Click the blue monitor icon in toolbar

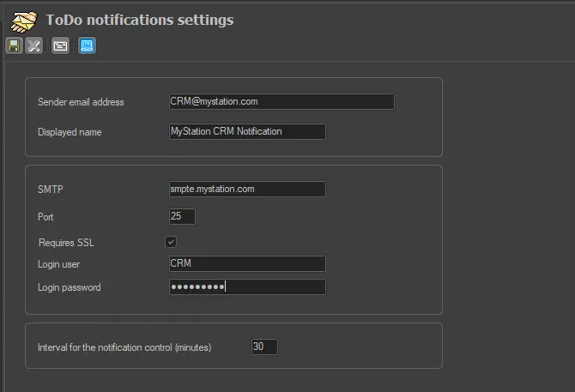tap(86, 45)
